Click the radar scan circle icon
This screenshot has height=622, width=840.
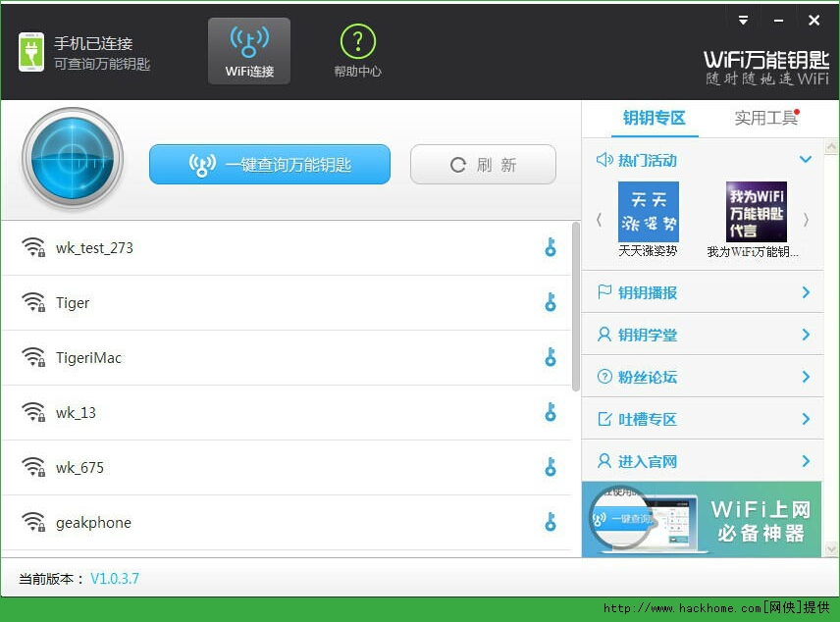73,159
